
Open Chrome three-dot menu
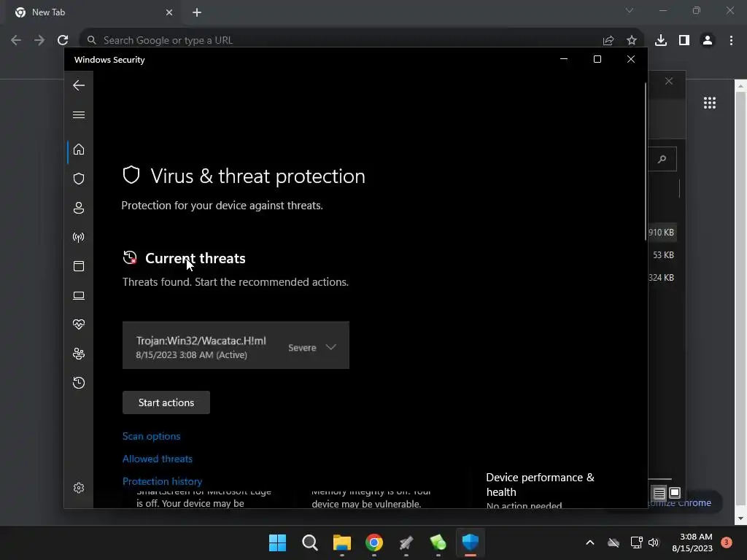(731, 41)
